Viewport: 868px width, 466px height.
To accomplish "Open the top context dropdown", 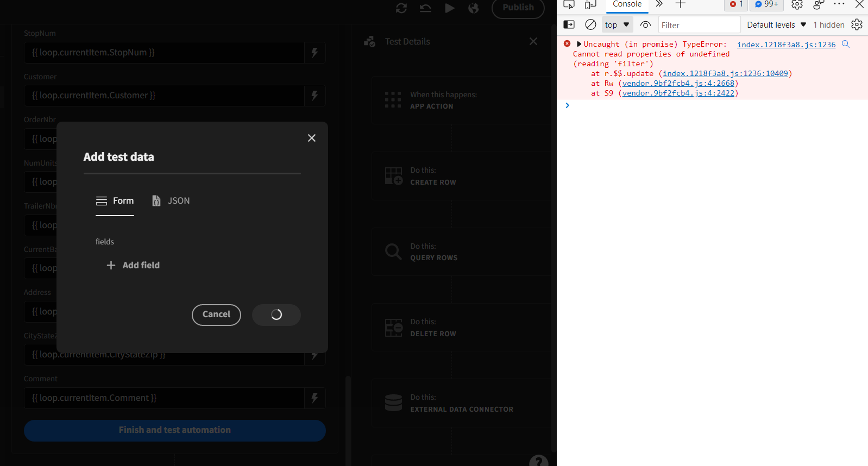I will click(x=617, y=24).
